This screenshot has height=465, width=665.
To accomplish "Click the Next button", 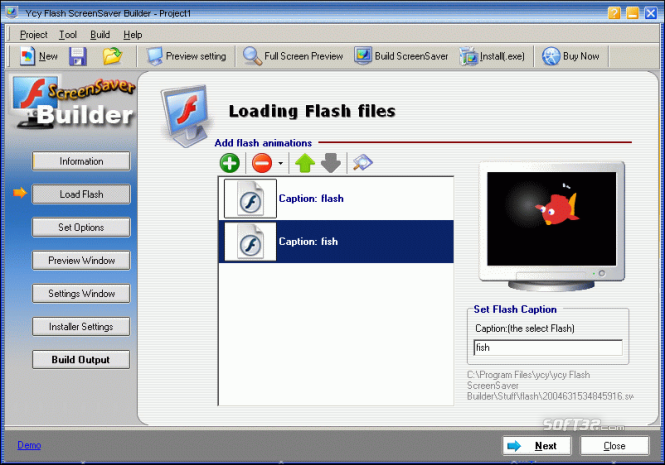I will (537, 446).
